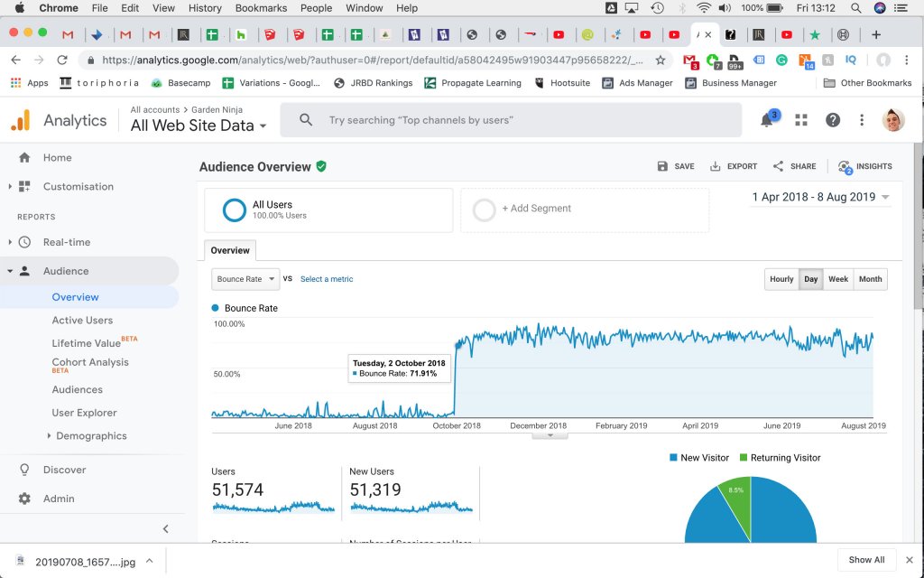924x578 pixels.
Task: Open the Apps bookmarks shortcut
Action: point(30,82)
